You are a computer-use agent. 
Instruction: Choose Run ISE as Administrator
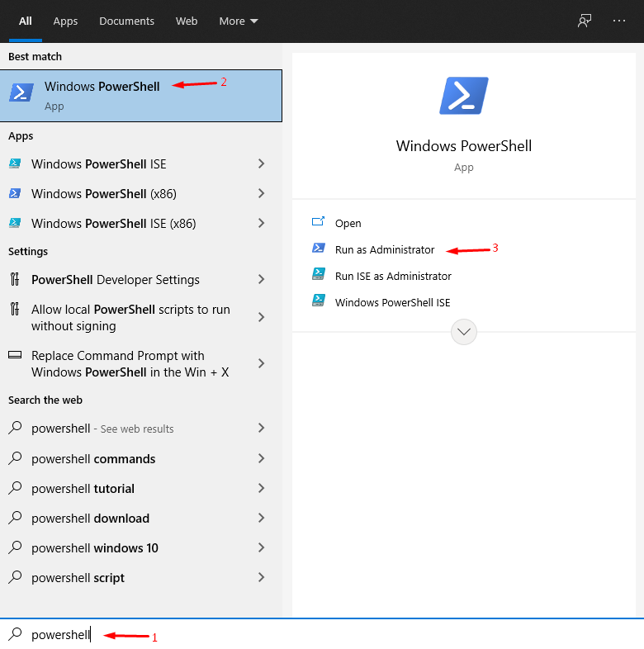(393, 276)
